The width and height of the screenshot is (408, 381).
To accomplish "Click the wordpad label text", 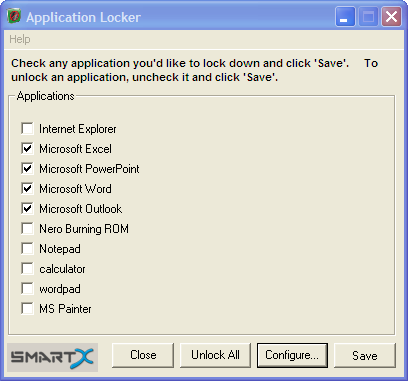I will coord(60,289).
